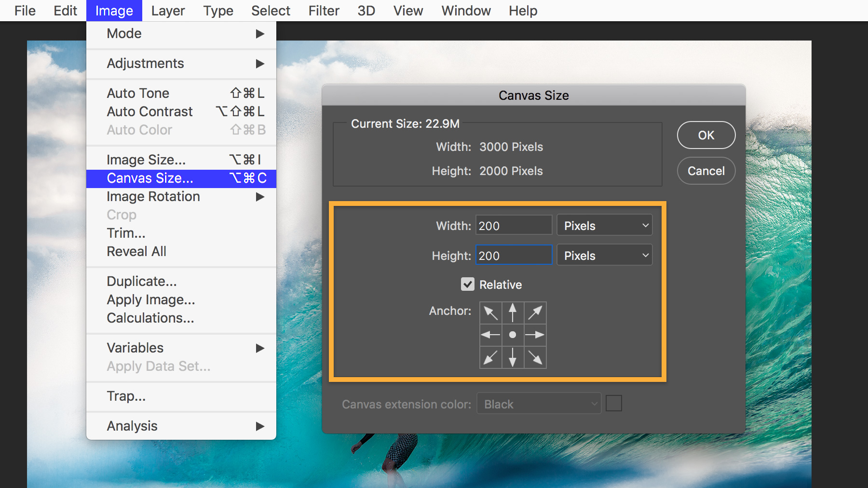Open the Height units dropdown
This screenshot has height=488, width=868.
pyautogui.click(x=604, y=255)
